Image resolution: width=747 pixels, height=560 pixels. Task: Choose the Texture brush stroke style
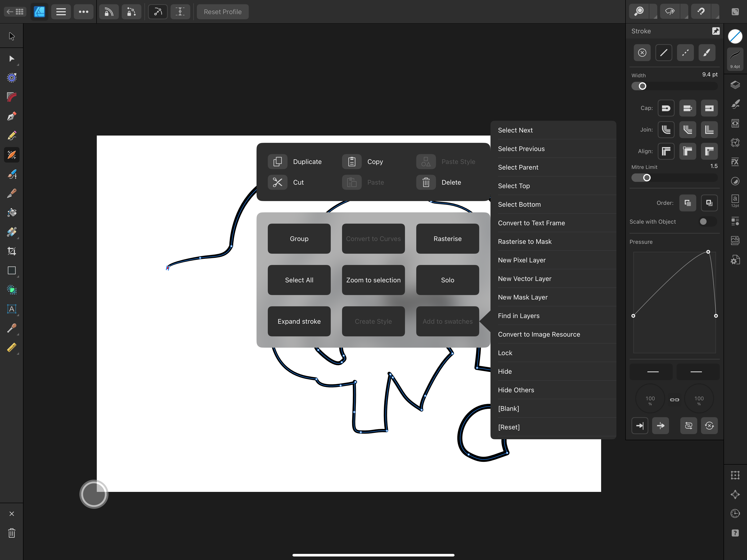[x=707, y=53]
